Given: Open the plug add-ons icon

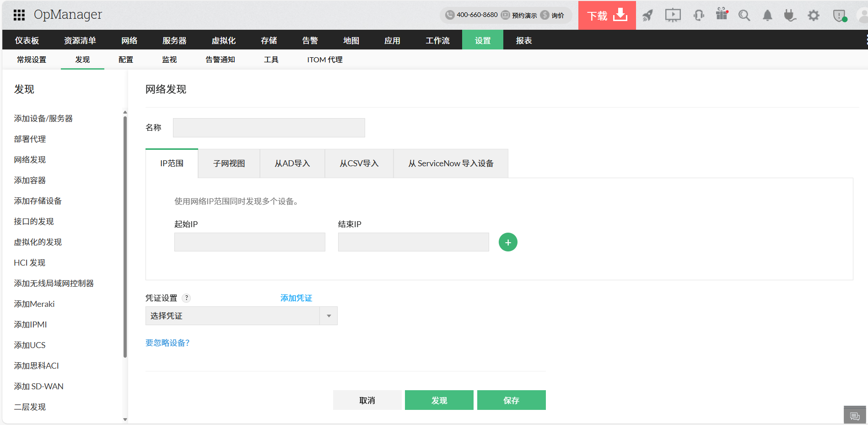Looking at the screenshot, I should [x=790, y=15].
